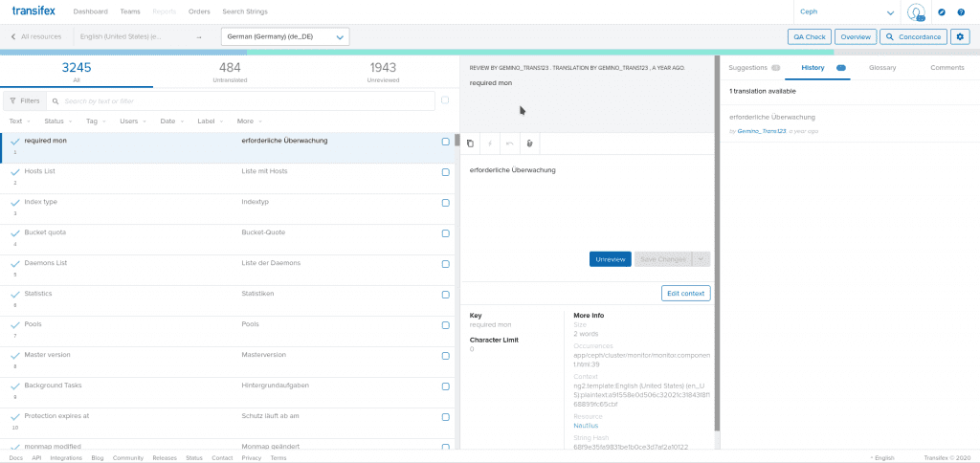The image size is (980, 463).
Task: Click the Edit context button
Action: coord(685,293)
